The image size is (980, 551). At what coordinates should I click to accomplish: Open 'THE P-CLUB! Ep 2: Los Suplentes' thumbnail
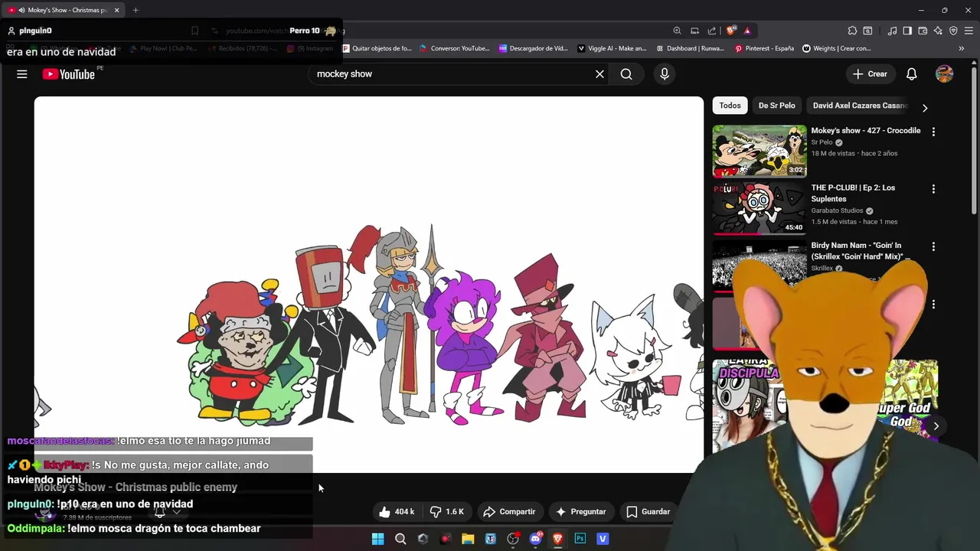point(759,209)
